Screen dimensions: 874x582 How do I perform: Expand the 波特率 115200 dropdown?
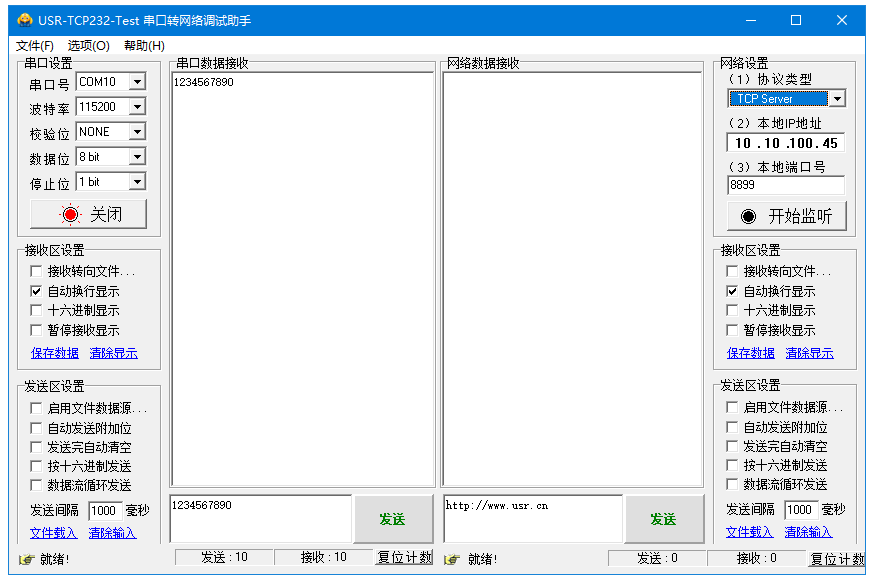[x=137, y=107]
